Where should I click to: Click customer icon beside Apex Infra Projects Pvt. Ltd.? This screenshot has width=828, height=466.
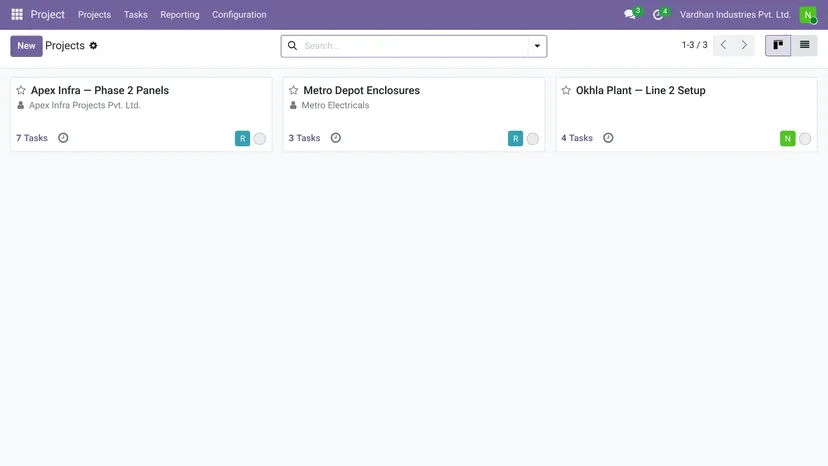(21, 105)
